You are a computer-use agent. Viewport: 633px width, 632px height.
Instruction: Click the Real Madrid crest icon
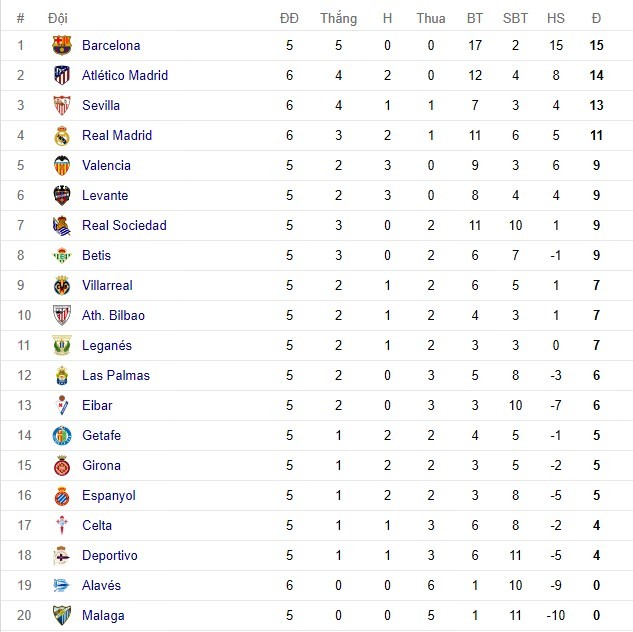[62, 135]
